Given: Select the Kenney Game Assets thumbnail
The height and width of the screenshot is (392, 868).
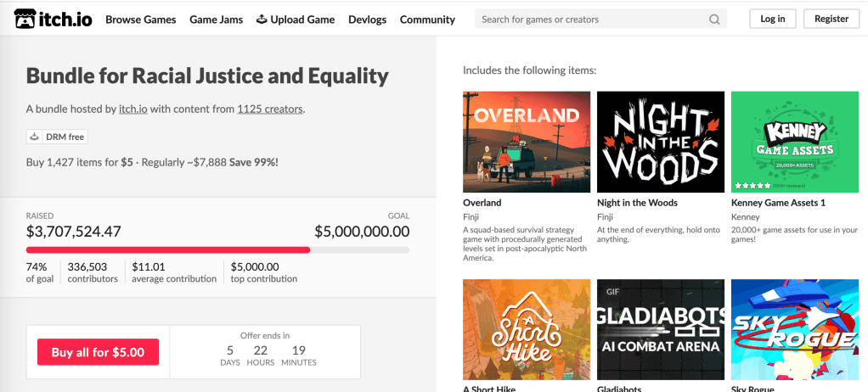Looking at the screenshot, I should point(795,140).
